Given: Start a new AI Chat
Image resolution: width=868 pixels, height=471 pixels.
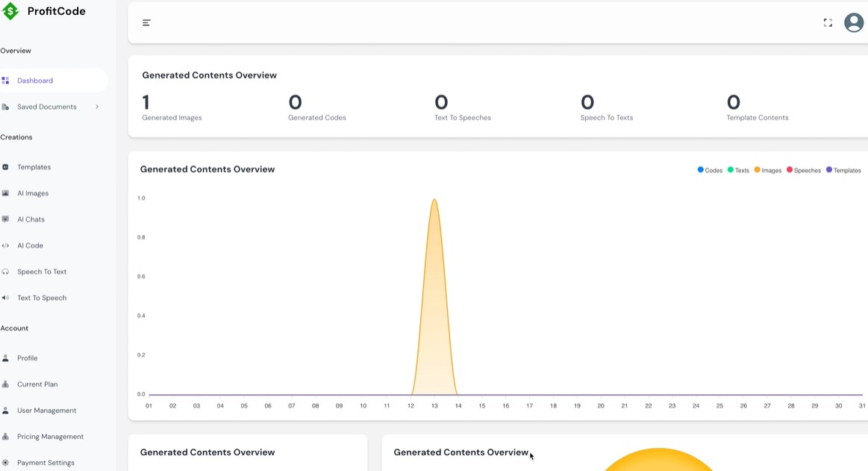Looking at the screenshot, I should 31,219.
